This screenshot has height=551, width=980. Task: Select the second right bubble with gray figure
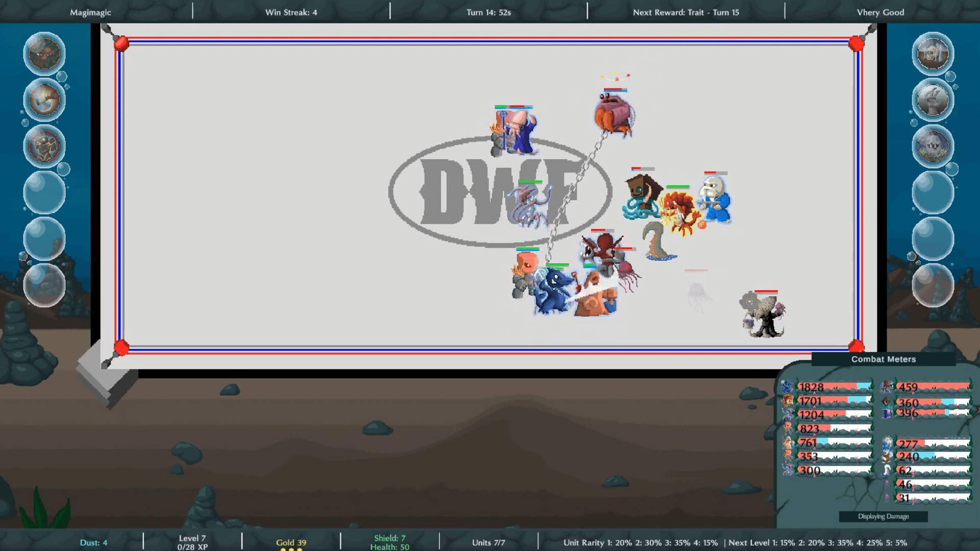tap(933, 100)
